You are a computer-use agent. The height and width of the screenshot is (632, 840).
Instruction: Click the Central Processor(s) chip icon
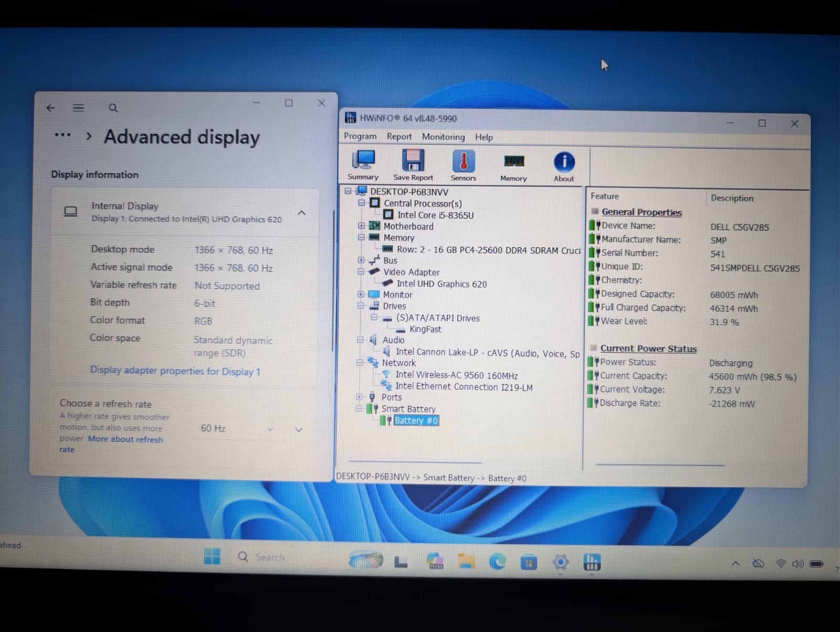coord(375,203)
